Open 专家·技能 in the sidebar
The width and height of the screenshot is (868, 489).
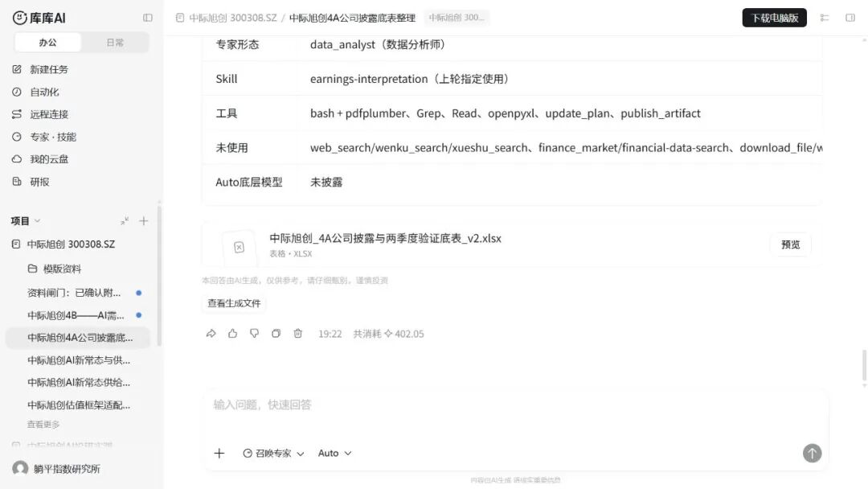[52, 137]
